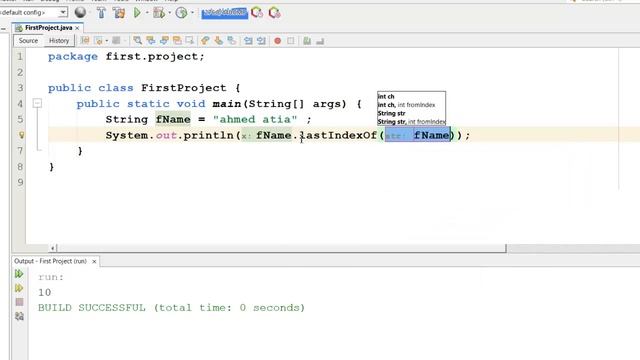Viewport: 640px width, 360px height.
Task: Shift Line Right icon
Action: (261, 40)
